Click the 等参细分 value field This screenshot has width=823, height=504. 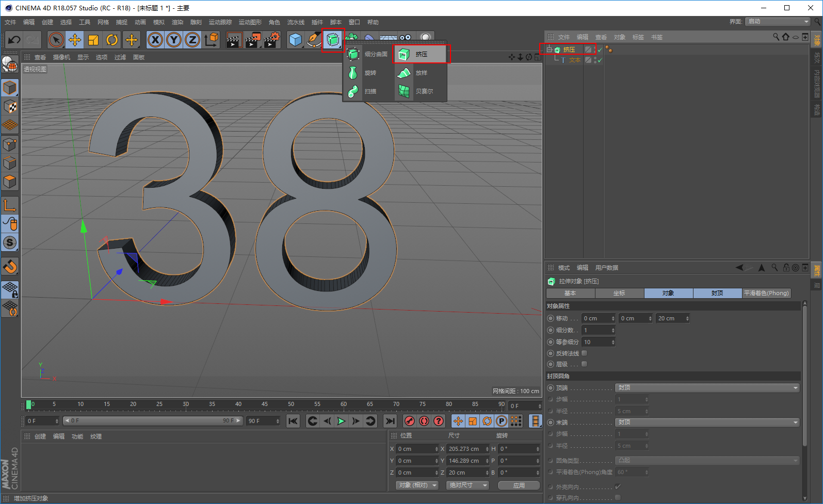[x=599, y=342]
